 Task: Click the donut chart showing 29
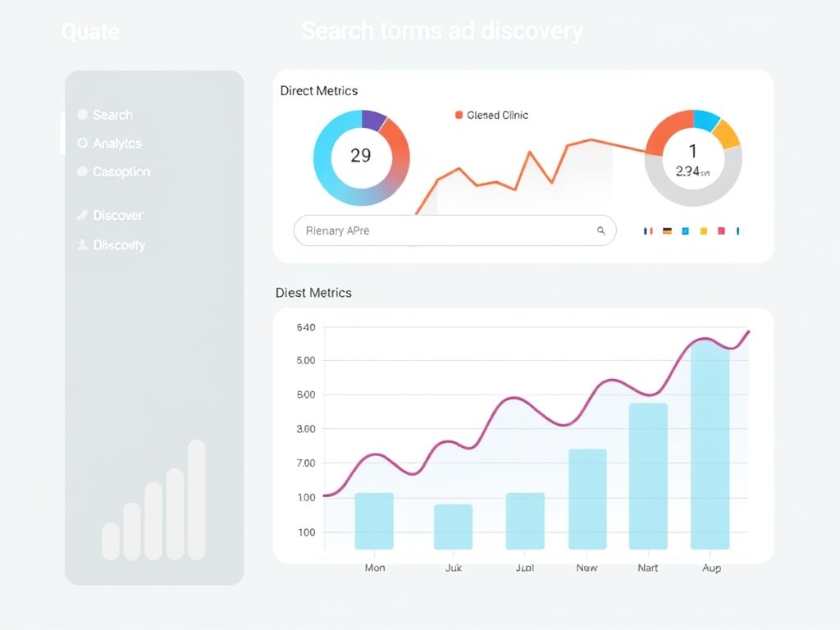click(361, 156)
